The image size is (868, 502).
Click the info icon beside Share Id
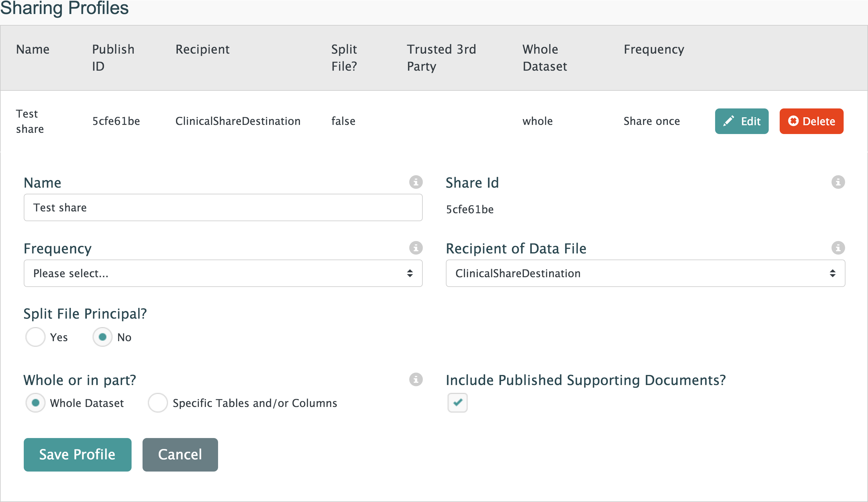[838, 182]
